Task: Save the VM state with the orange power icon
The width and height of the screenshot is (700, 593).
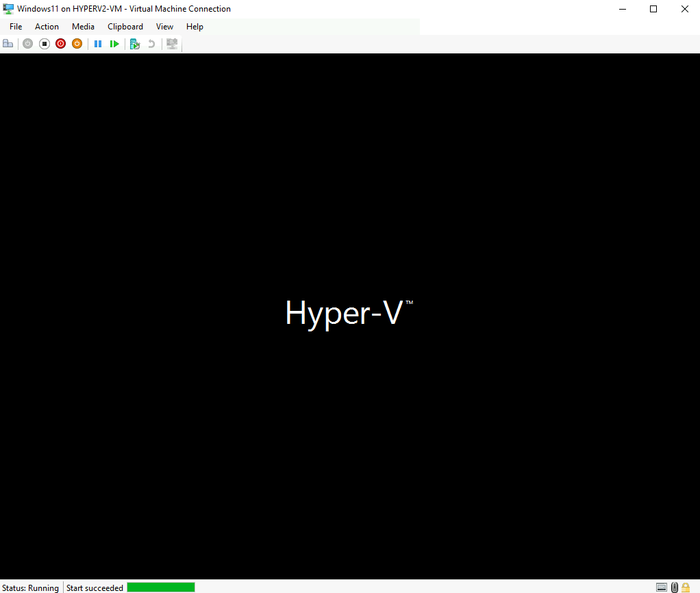Action: [x=77, y=44]
